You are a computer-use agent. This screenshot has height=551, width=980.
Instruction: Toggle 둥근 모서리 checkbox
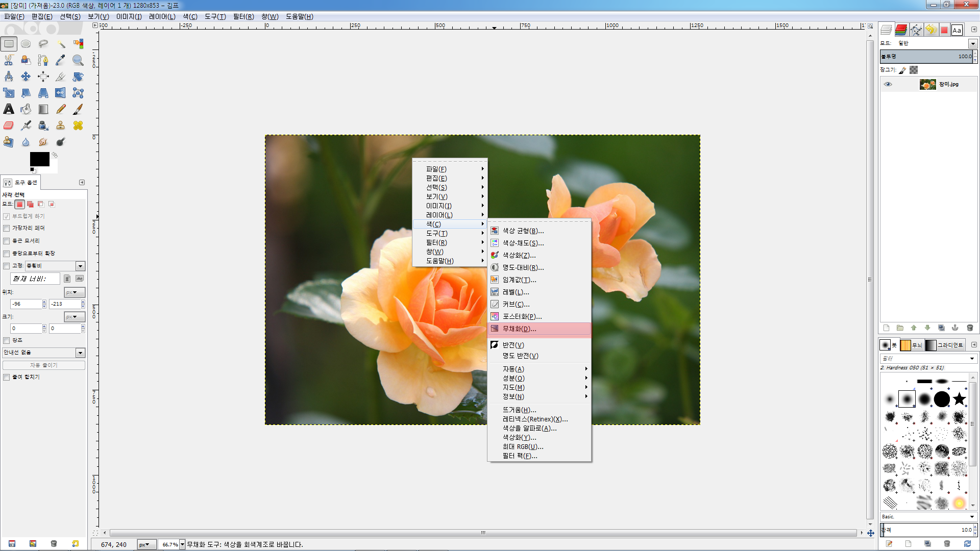point(7,241)
